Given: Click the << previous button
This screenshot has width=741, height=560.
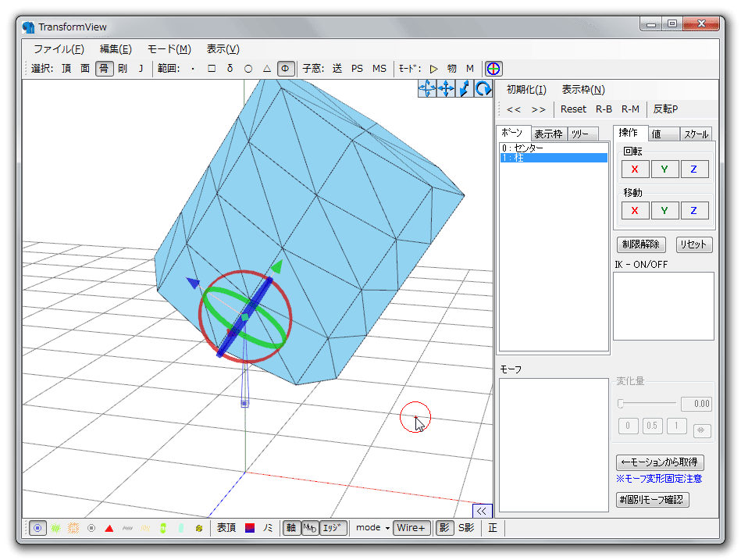Looking at the screenshot, I should (x=514, y=109).
